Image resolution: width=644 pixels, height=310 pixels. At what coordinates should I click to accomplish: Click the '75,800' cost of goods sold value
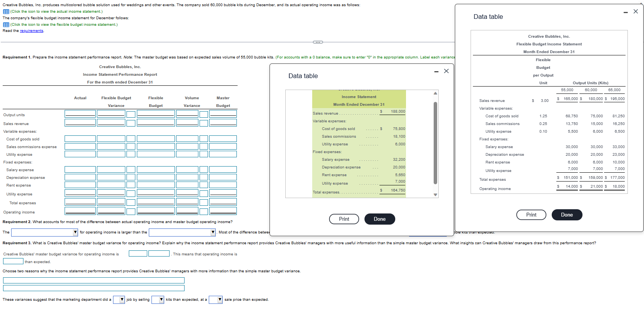click(399, 129)
